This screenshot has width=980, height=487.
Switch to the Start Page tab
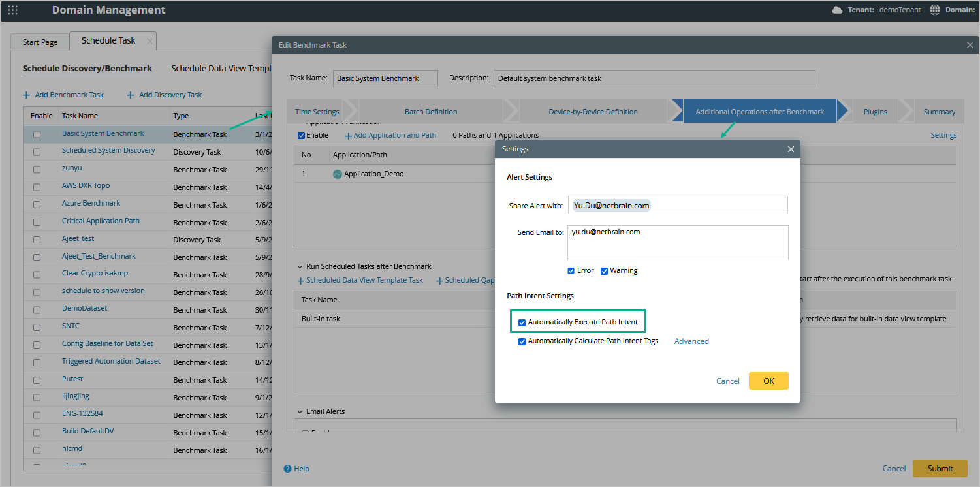tap(40, 42)
